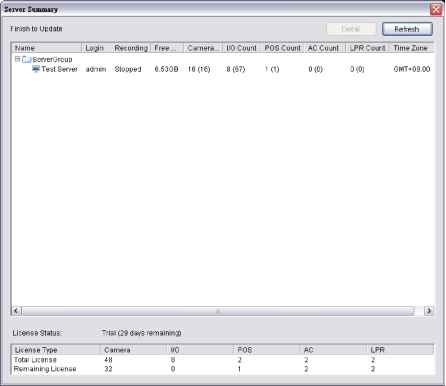Image resolution: width=446 pixels, height=386 pixels.
Task: Click the horizontal scrollbar left arrow
Action: click(16, 311)
